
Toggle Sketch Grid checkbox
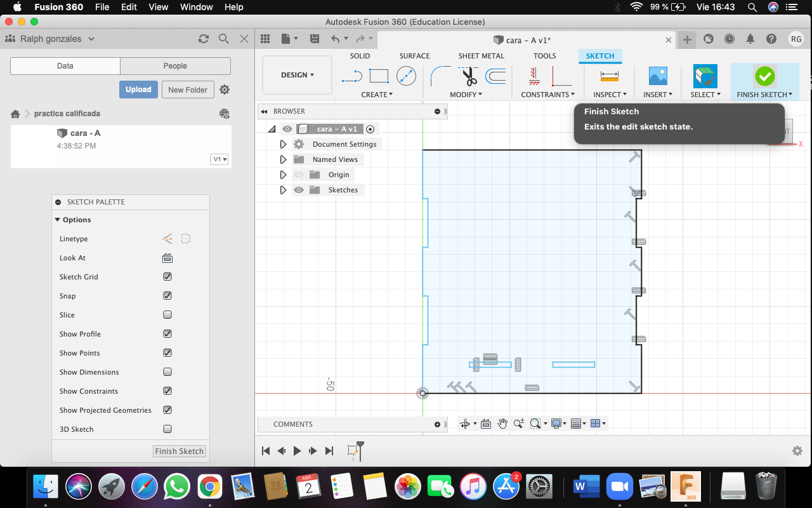click(167, 277)
